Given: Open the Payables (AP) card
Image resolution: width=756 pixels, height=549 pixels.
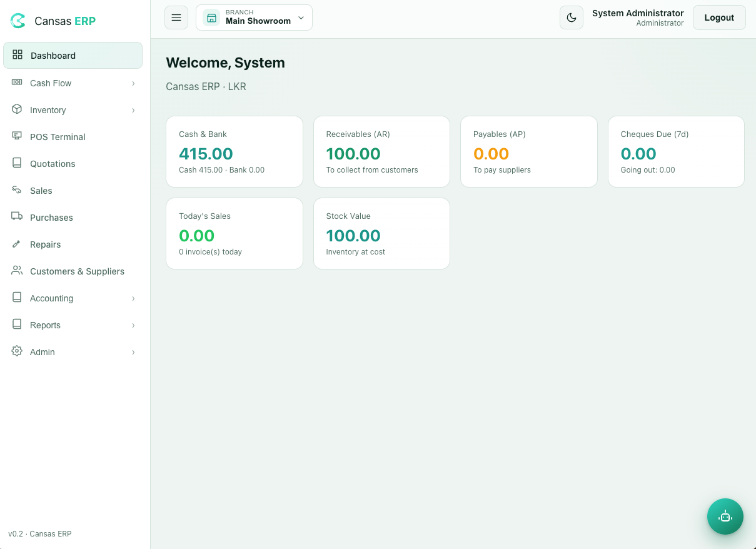Looking at the screenshot, I should point(529,151).
